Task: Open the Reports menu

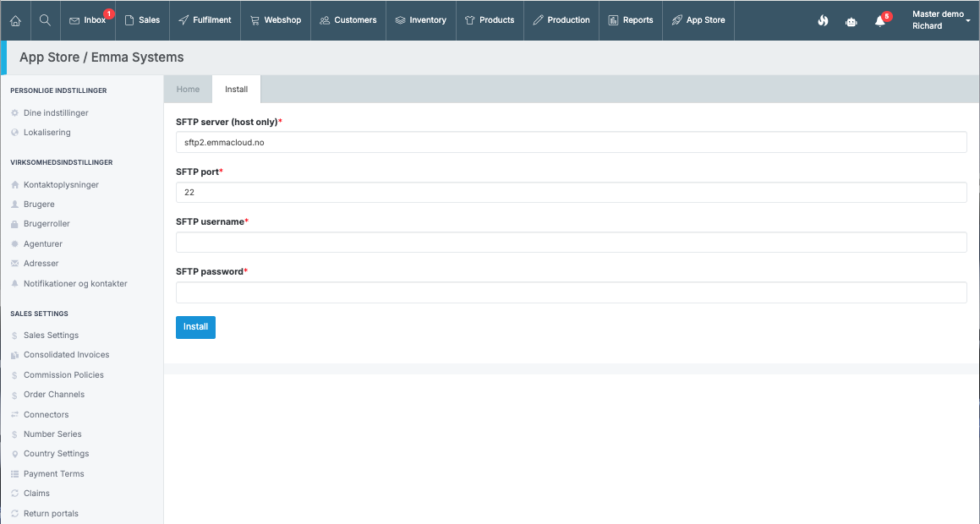Action: tap(631, 20)
